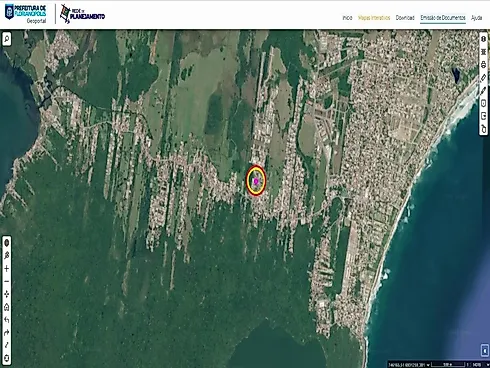Open the Mapas Interativos menu
490x368 pixels.
374,18
